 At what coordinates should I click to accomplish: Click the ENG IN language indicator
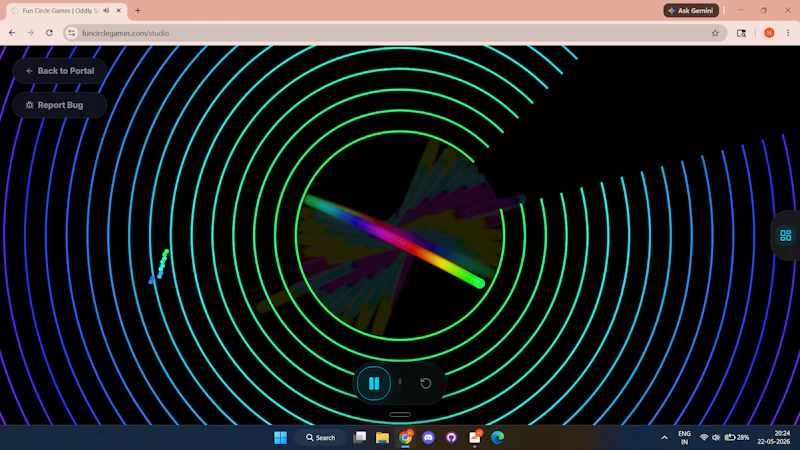pos(684,438)
